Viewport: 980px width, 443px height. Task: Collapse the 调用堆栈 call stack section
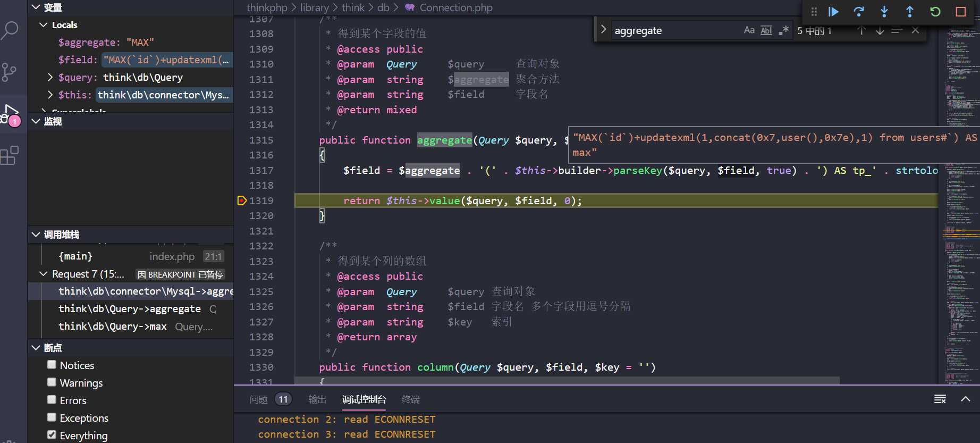36,235
